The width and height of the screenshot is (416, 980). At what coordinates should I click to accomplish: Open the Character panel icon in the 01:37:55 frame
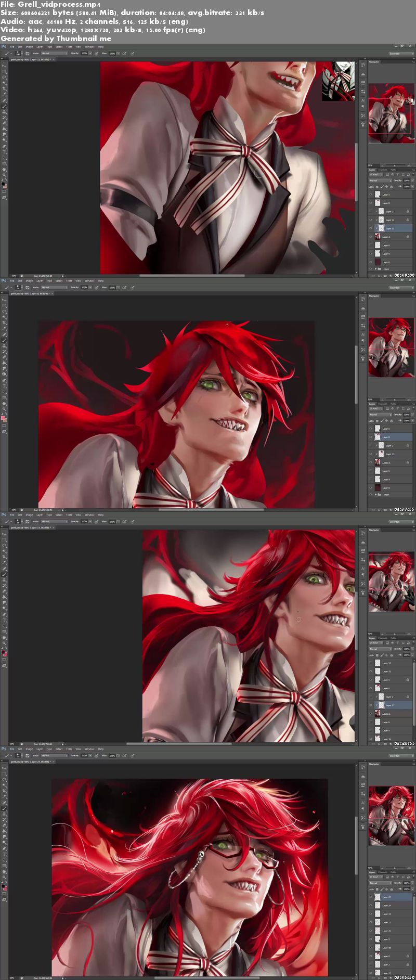tap(363, 334)
